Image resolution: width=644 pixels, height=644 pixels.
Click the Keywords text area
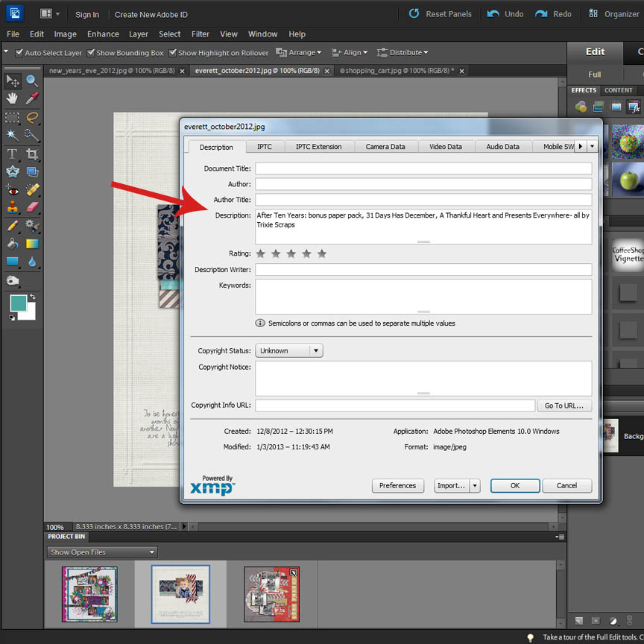point(423,297)
